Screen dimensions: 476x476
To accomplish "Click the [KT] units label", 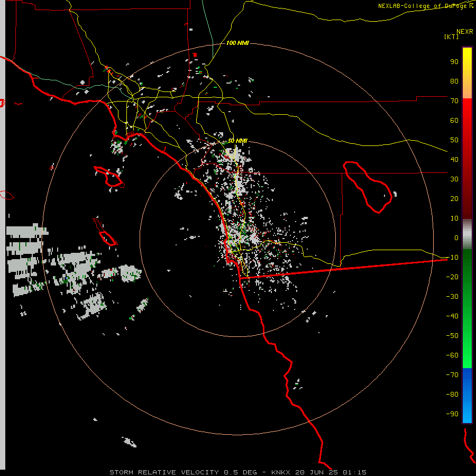I will [452, 36].
